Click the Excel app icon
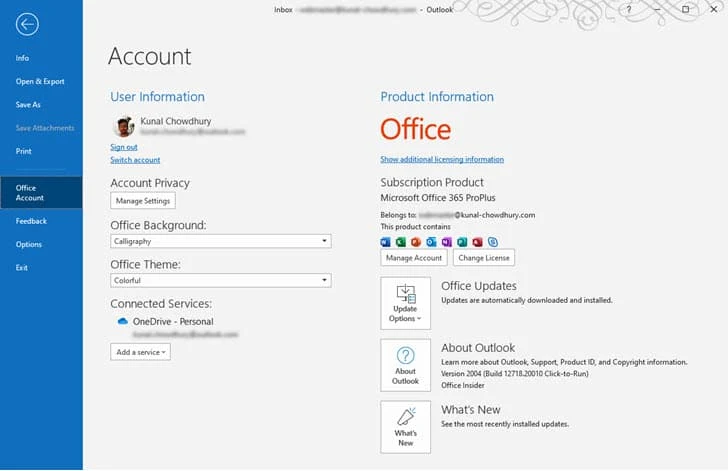728x471 pixels. [x=401, y=242]
